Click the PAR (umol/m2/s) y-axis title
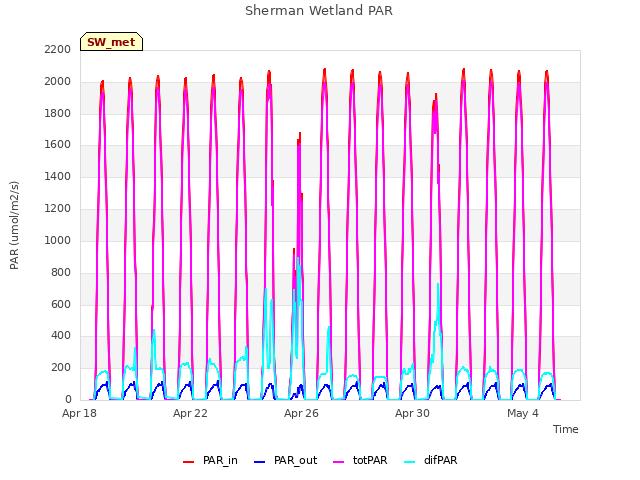 click(x=14, y=225)
